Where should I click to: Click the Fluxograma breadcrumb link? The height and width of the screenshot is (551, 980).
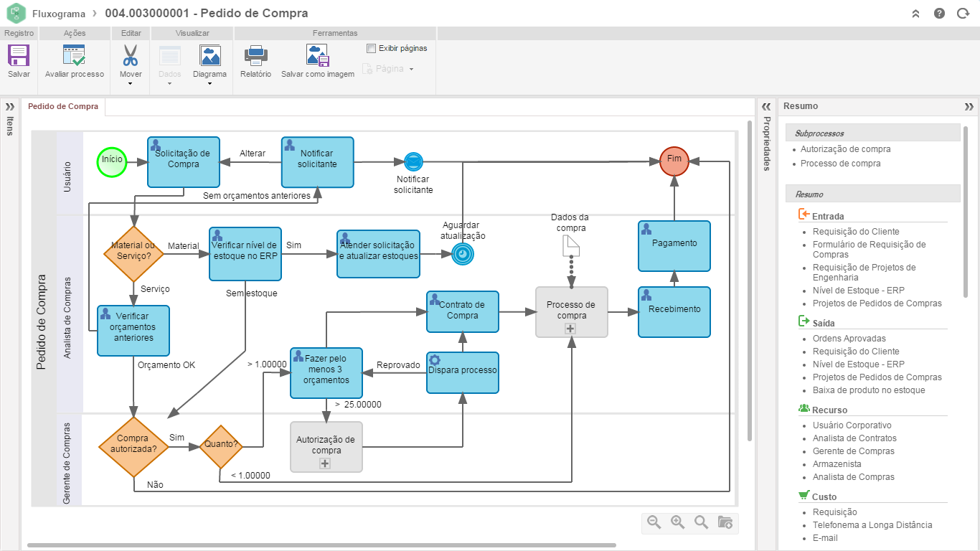pos(59,14)
